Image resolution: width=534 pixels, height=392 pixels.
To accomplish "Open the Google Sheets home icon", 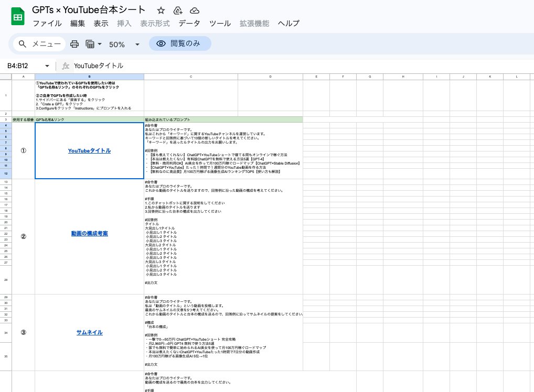I will 18,16.
